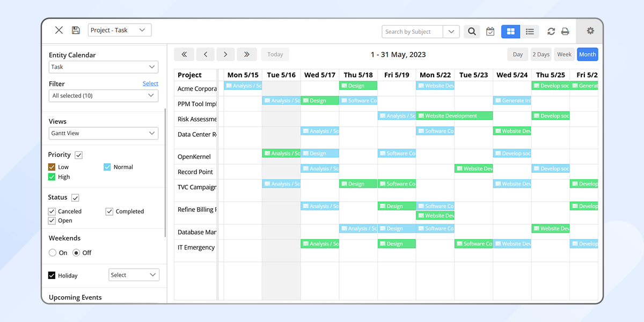
Task: Toggle the Open status checkbox
Action: coord(52,221)
